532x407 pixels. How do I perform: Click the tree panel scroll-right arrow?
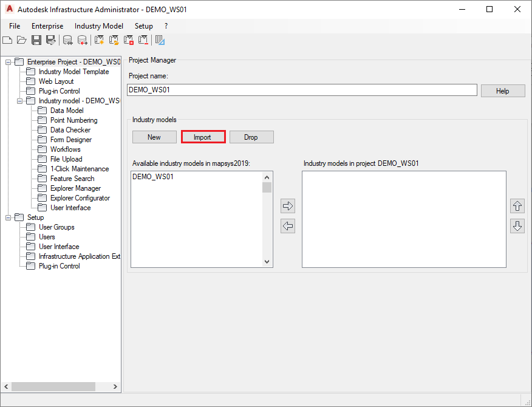[115, 386]
